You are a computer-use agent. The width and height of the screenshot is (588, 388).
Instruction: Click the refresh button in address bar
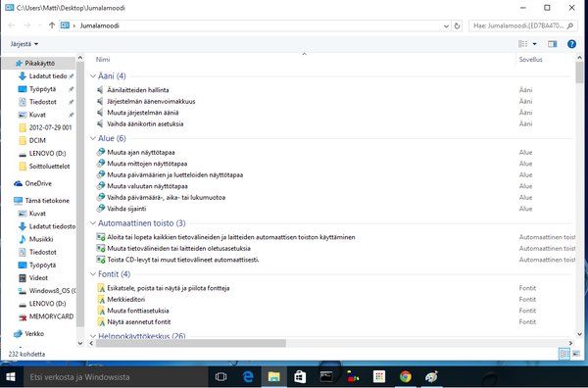[x=457, y=25]
